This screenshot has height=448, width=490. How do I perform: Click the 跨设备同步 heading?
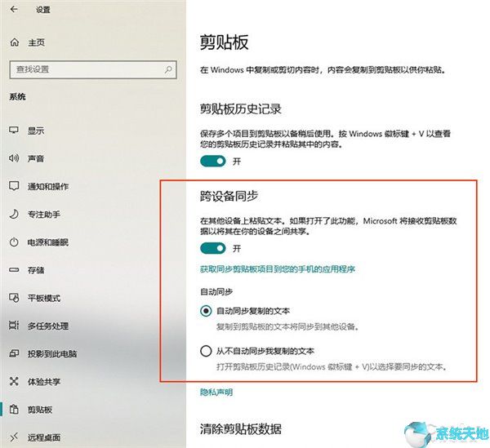click(229, 196)
